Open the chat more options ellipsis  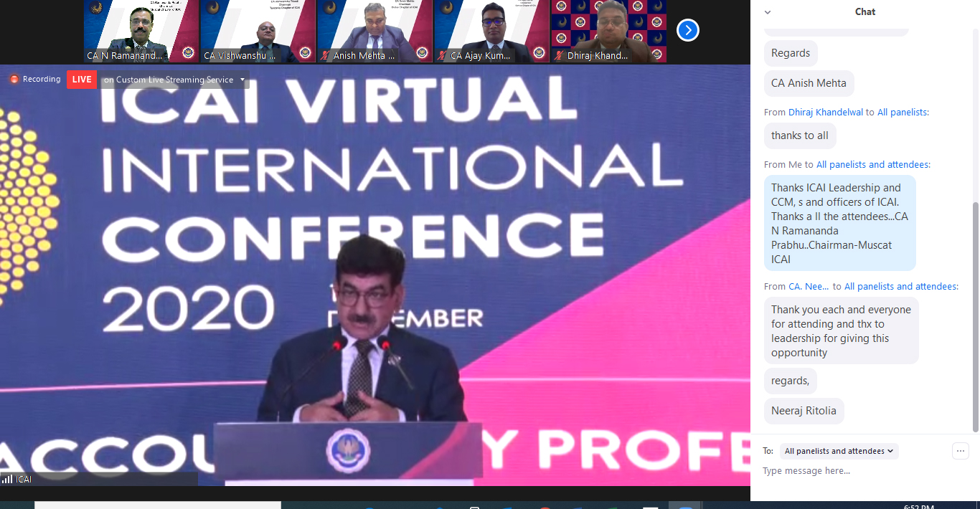pyautogui.click(x=961, y=451)
